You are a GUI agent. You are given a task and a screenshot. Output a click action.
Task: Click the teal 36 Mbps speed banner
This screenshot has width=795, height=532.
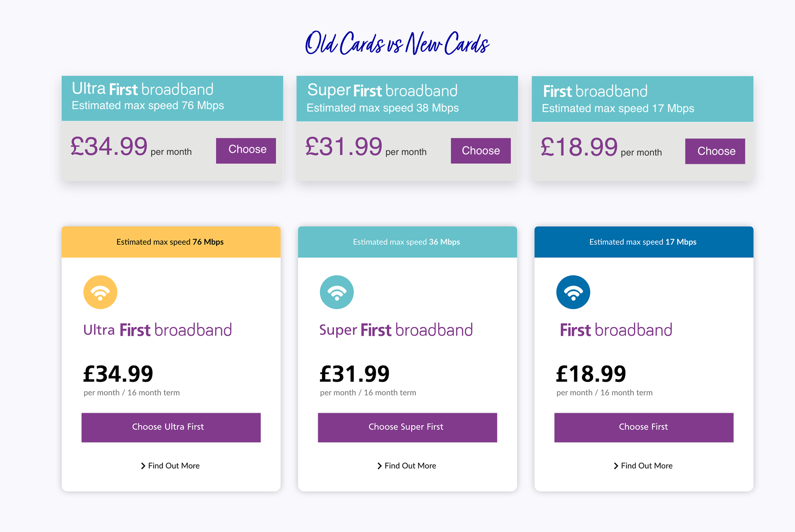(x=407, y=242)
